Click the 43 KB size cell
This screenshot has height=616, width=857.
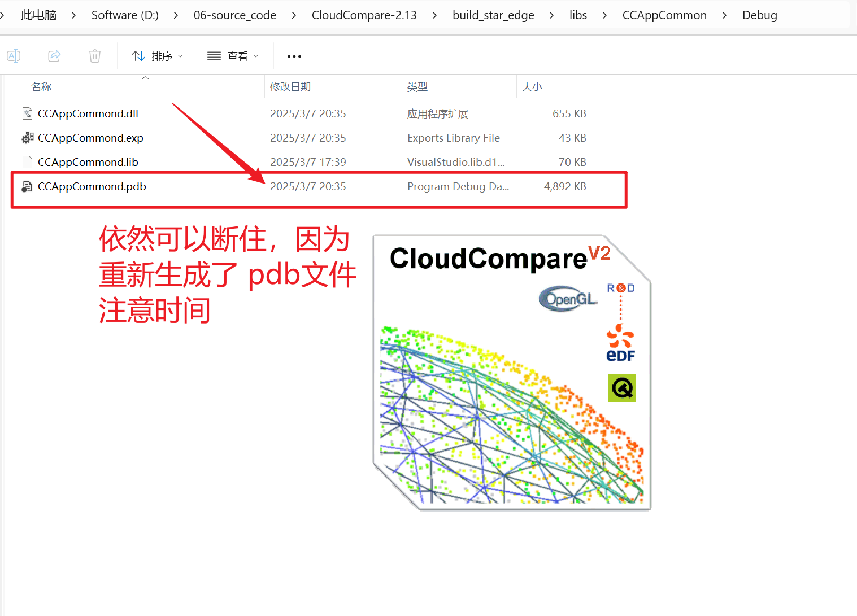(572, 138)
